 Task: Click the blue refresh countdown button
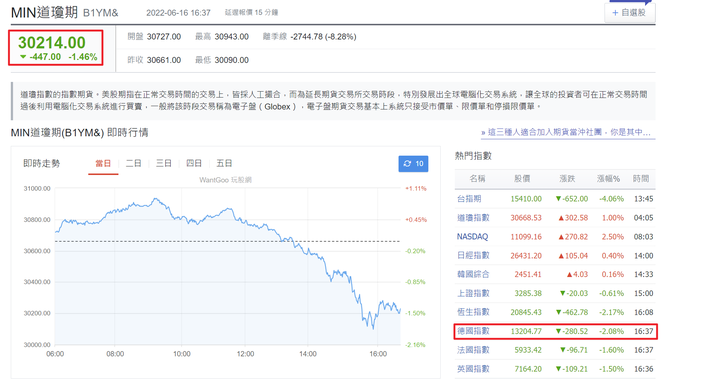413,164
